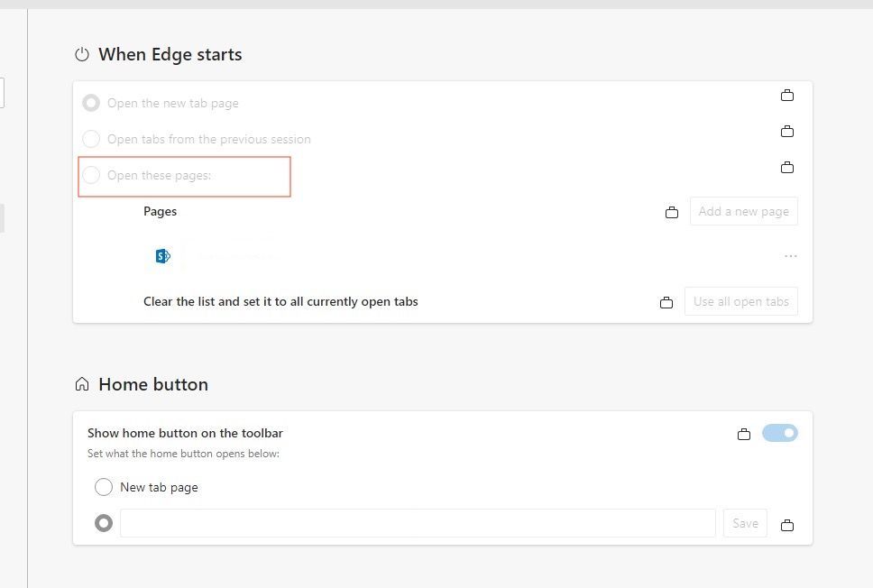Toggle "Show home button on the toolbar" switch

pos(780,434)
